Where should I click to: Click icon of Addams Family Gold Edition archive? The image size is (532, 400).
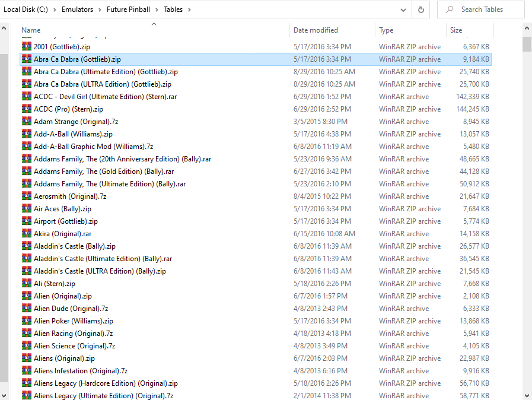[27, 171]
